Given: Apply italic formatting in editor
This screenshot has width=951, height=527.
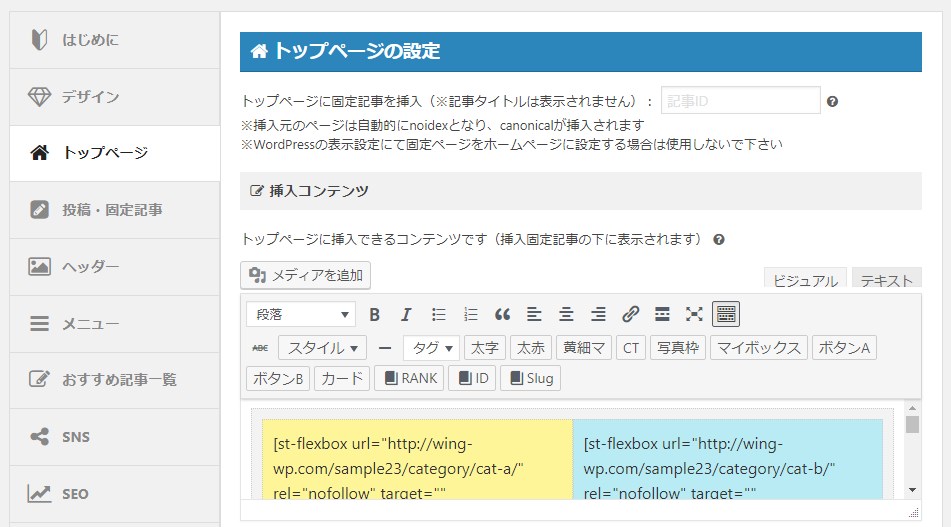Looking at the screenshot, I should click(x=406, y=314).
